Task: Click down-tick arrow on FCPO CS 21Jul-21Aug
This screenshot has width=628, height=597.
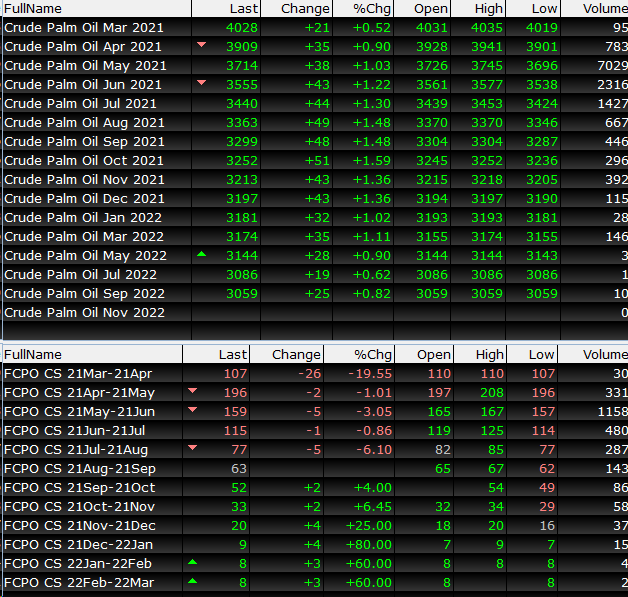Action: click(193, 448)
